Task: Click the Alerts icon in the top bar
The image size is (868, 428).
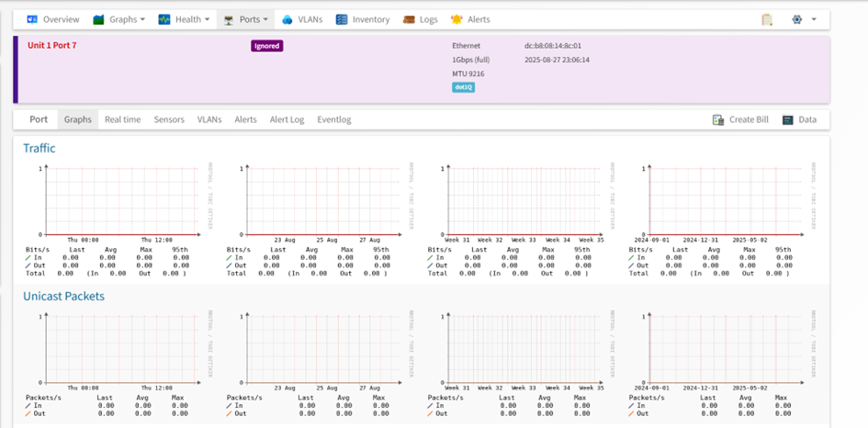Action: pyautogui.click(x=457, y=19)
